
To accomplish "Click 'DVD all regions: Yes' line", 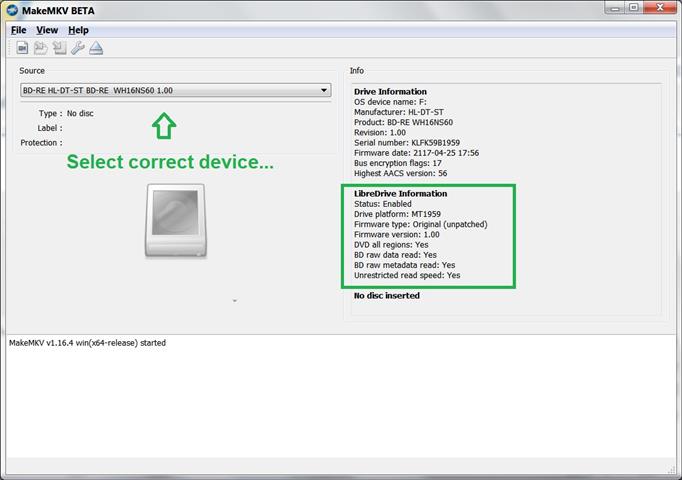I will coord(391,245).
